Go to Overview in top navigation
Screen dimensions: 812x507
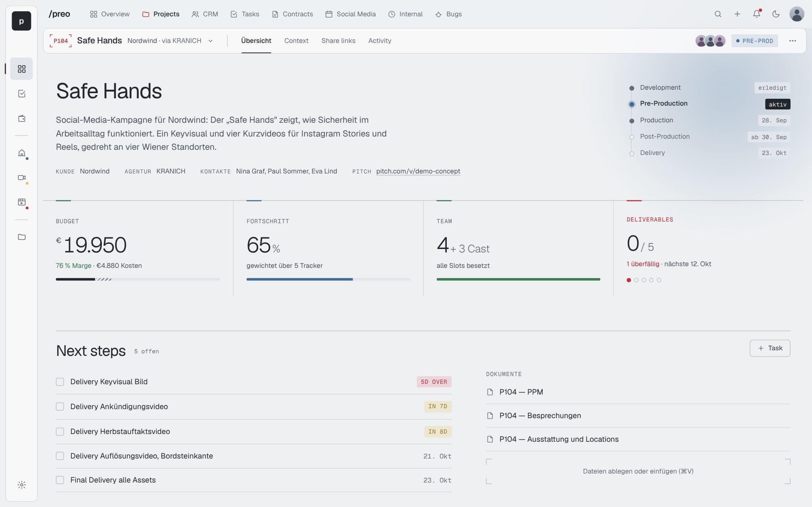coord(110,14)
